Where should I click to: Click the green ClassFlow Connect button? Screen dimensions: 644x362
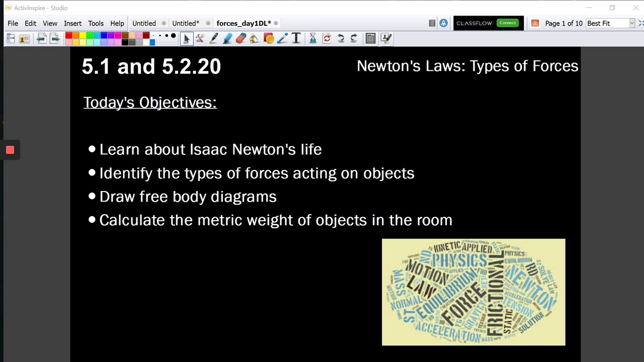508,23
